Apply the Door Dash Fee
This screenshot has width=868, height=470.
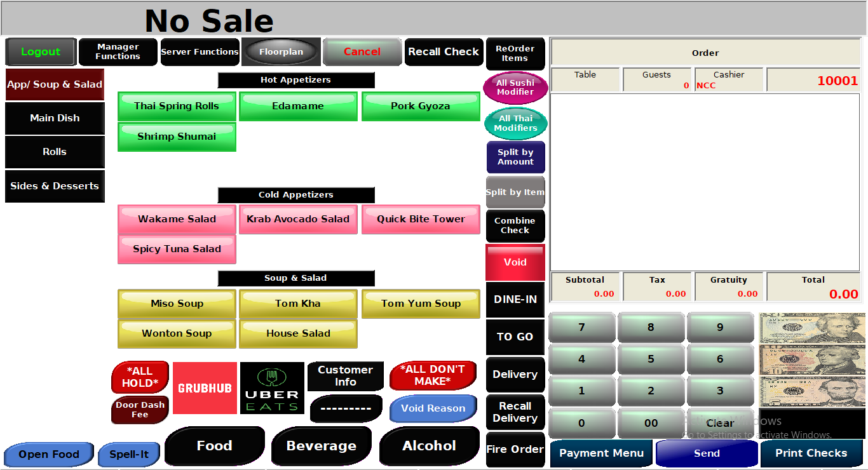pyautogui.click(x=139, y=410)
